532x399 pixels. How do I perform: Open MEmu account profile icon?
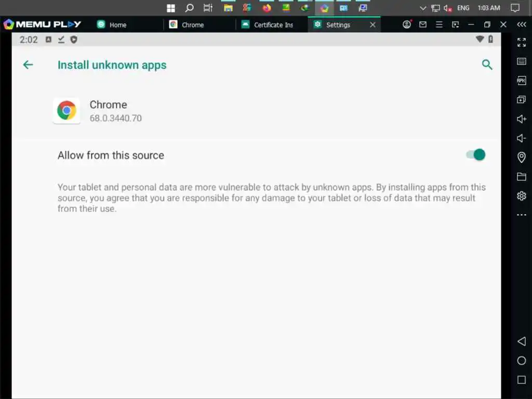tap(407, 24)
